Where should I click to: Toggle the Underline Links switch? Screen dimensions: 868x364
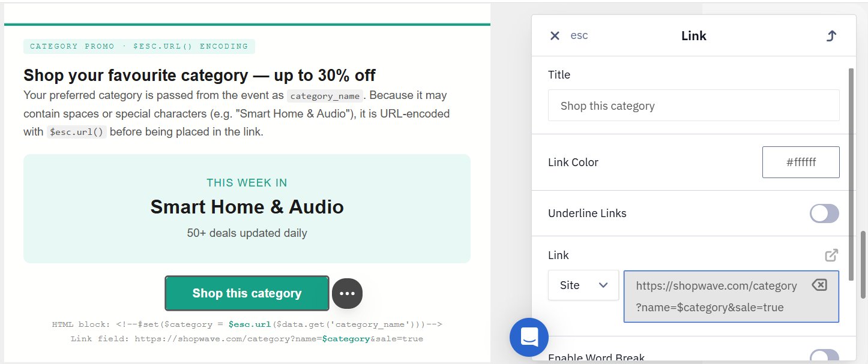tap(824, 213)
